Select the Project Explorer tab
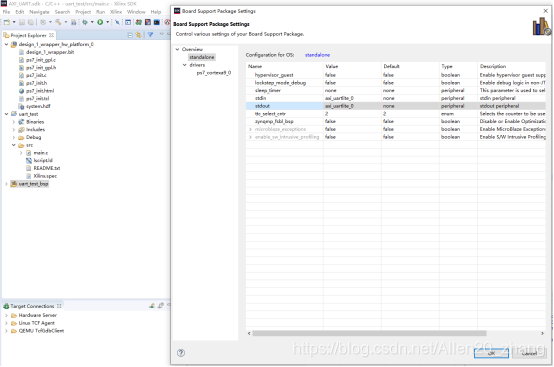The height and width of the screenshot is (367, 554). coord(29,35)
